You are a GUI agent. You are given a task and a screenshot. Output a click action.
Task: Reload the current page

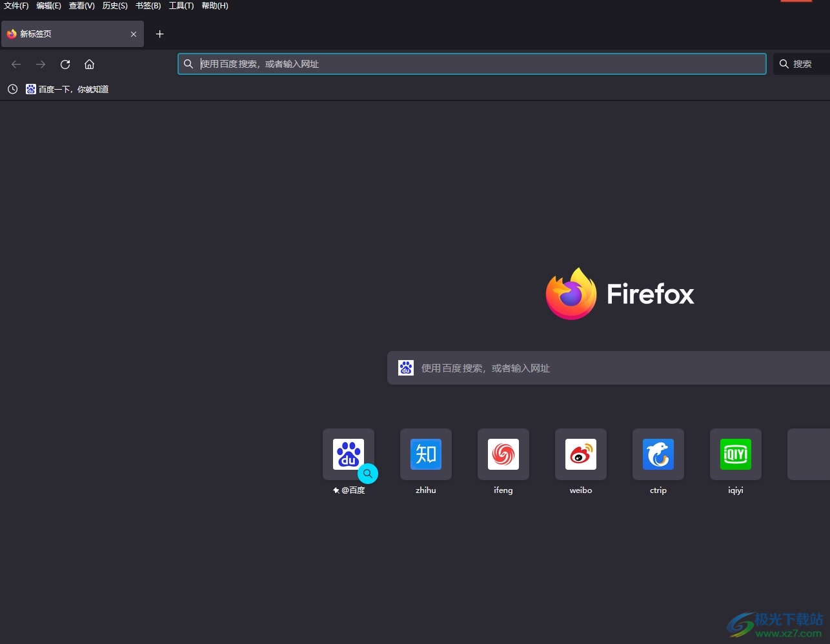click(x=65, y=64)
